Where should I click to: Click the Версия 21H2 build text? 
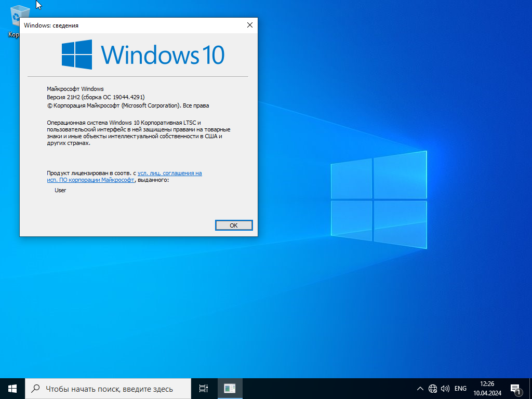click(x=96, y=97)
